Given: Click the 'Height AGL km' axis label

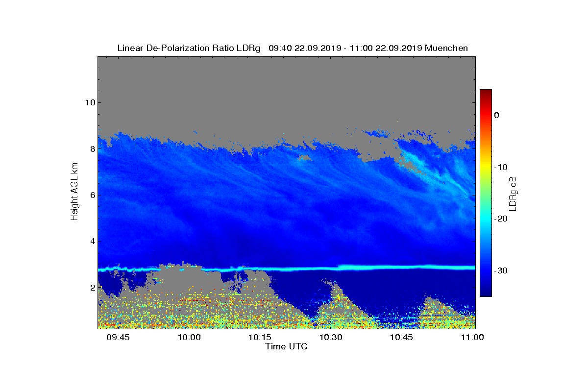Looking at the screenshot, I should (74, 193).
